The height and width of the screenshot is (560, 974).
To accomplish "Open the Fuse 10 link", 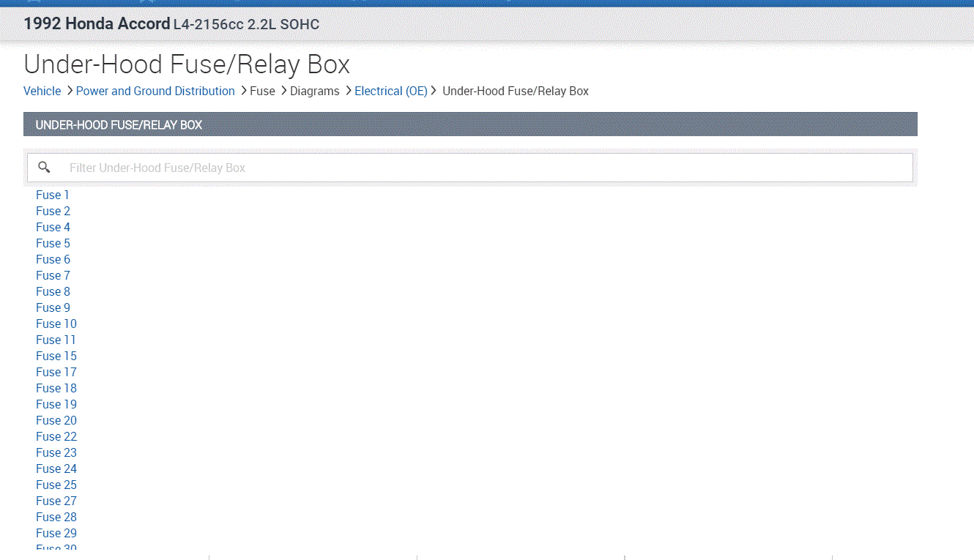I will (x=56, y=324).
